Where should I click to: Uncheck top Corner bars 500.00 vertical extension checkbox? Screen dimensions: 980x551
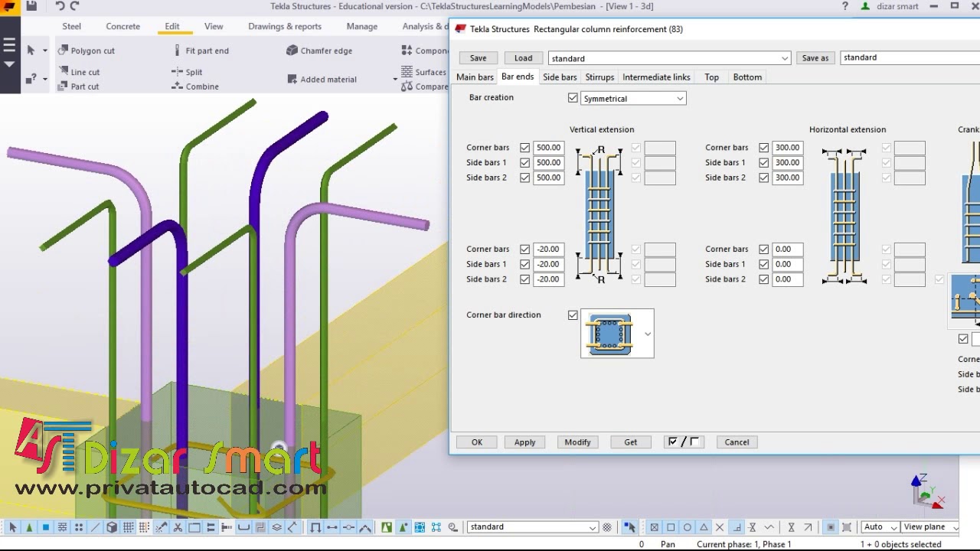click(x=524, y=148)
